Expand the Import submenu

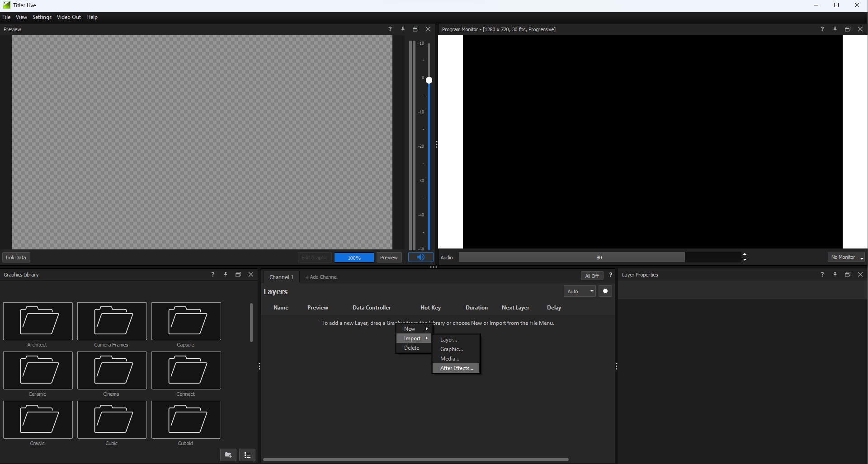click(x=414, y=338)
